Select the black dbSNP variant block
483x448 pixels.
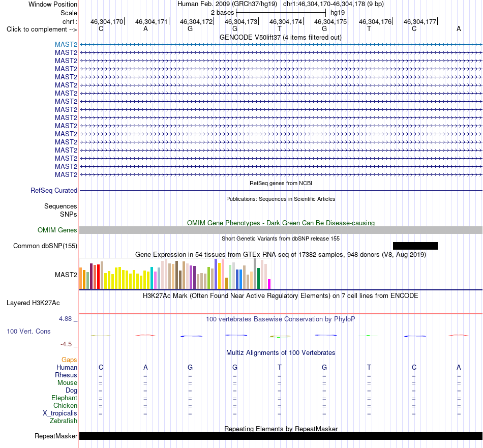point(415,246)
